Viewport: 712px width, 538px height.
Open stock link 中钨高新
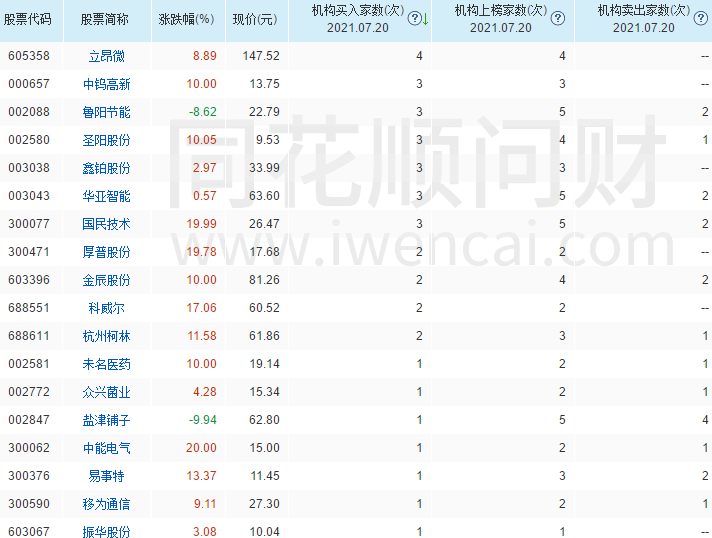coord(107,84)
